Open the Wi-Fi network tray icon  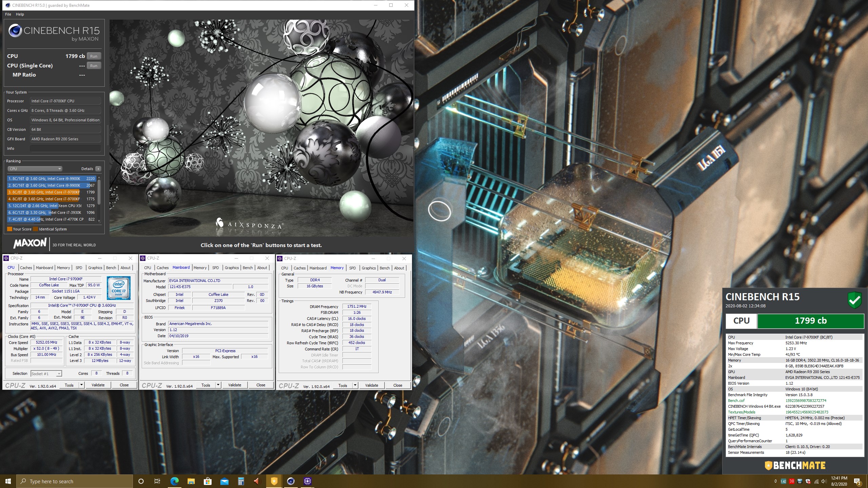pyautogui.click(x=816, y=481)
